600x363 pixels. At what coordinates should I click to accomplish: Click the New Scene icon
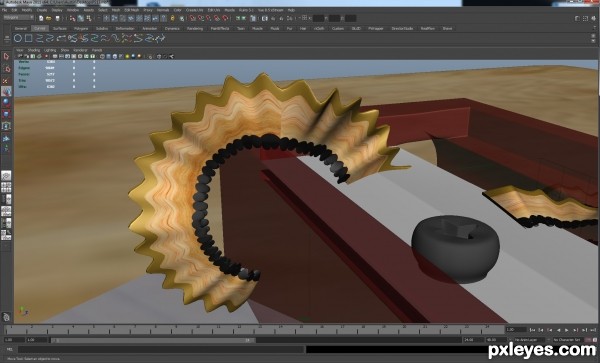[41, 18]
